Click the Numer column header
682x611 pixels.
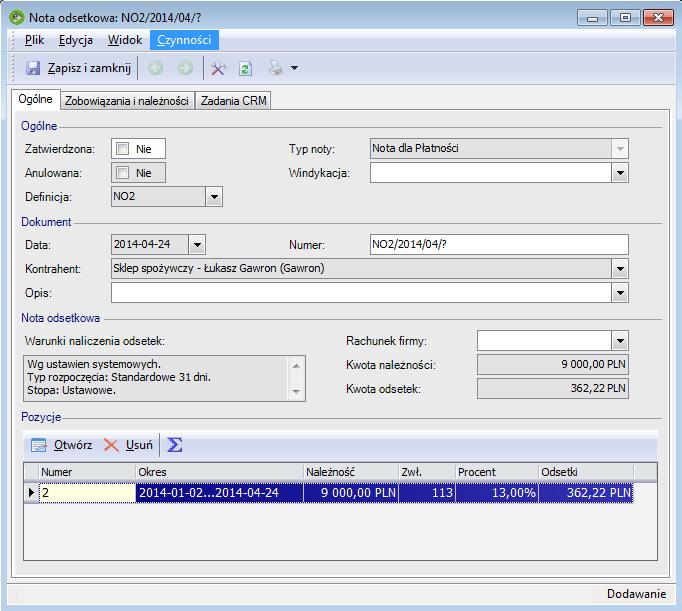pyautogui.click(x=87, y=472)
